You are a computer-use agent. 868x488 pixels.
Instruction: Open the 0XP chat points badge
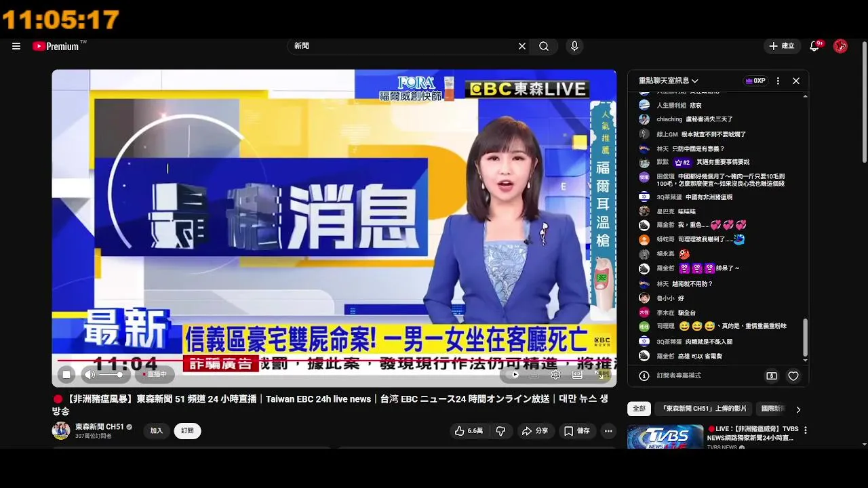tap(755, 81)
